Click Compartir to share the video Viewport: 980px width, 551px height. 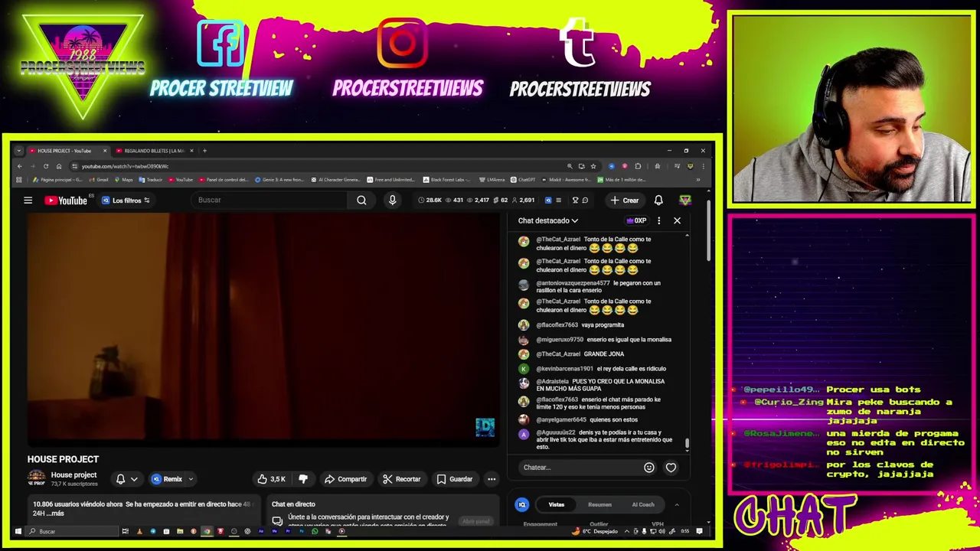coord(345,479)
